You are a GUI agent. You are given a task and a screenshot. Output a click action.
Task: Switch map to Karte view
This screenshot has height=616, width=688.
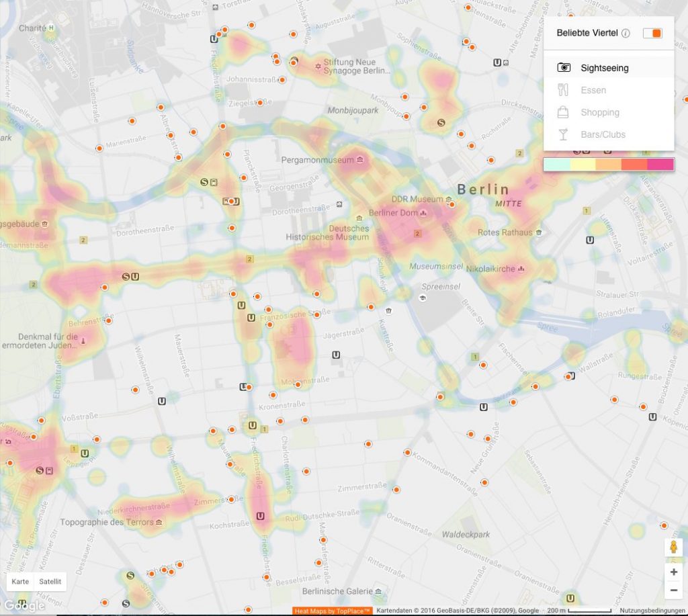click(20, 581)
